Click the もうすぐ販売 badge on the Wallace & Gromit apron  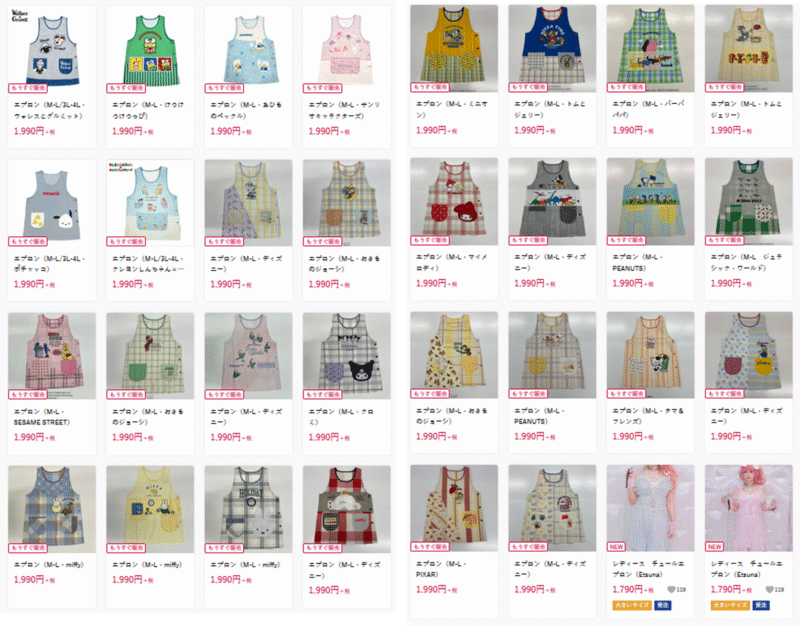click(28, 88)
